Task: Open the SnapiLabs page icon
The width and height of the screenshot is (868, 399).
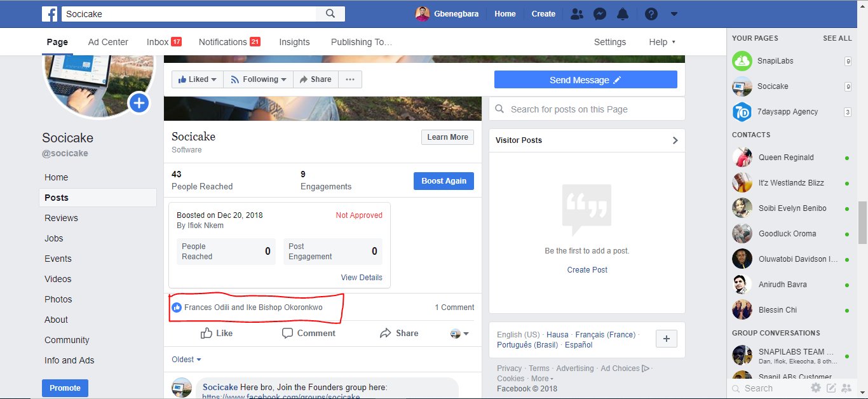Action: pos(742,61)
